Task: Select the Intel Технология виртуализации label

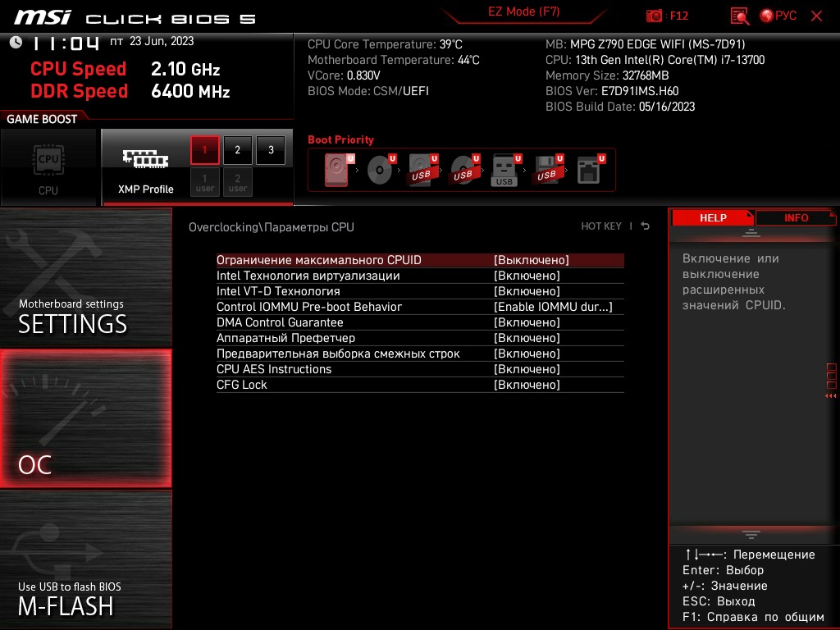Action: point(308,276)
